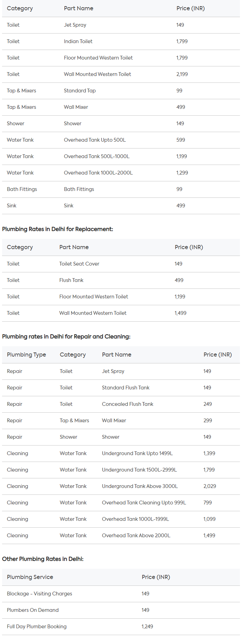Select the 'Full Day Plumber Booking' row
The width and height of the screenshot is (242, 644).
click(x=37, y=627)
